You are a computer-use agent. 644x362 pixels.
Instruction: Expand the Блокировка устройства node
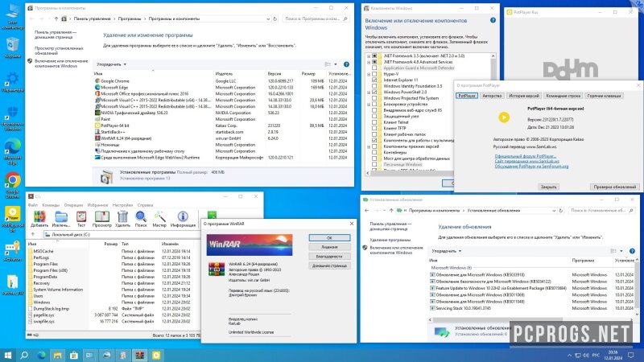pos(369,105)
